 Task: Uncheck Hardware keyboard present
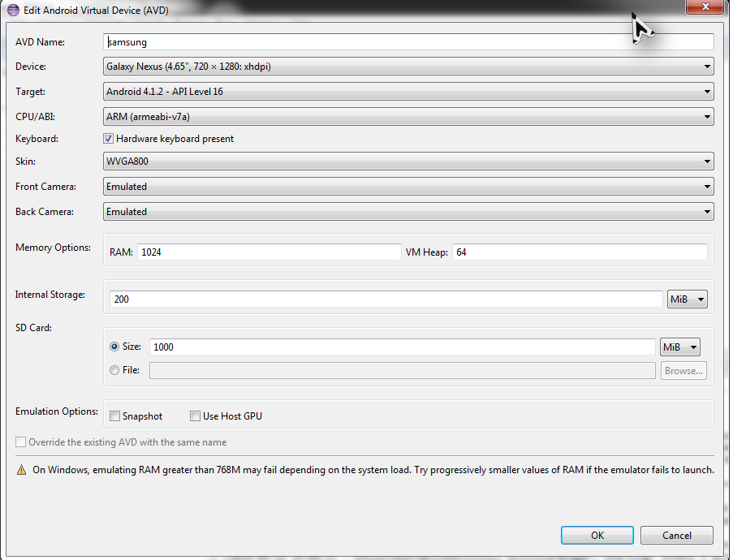(108, 138)
